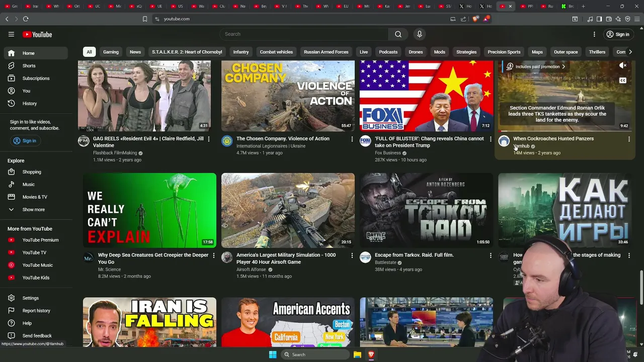Expand the Includes paid promotion notice
This screenshot has width=644, height=362.
(535, 66)
